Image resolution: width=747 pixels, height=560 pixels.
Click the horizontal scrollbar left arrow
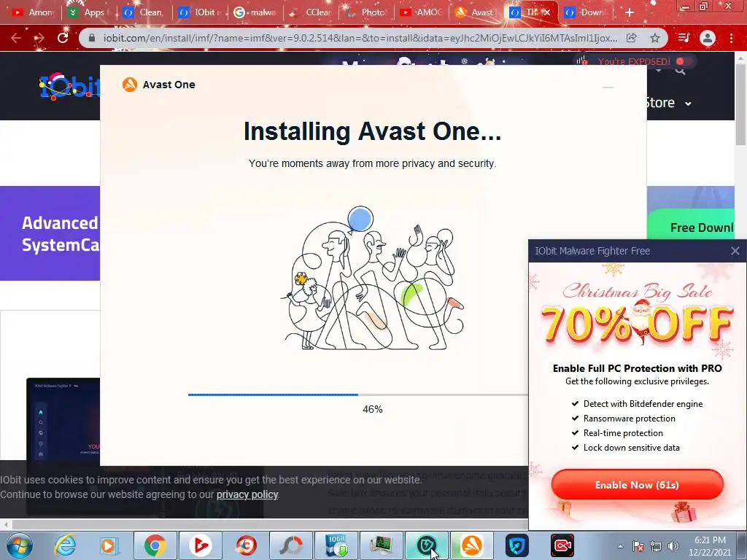click(5, 525)
